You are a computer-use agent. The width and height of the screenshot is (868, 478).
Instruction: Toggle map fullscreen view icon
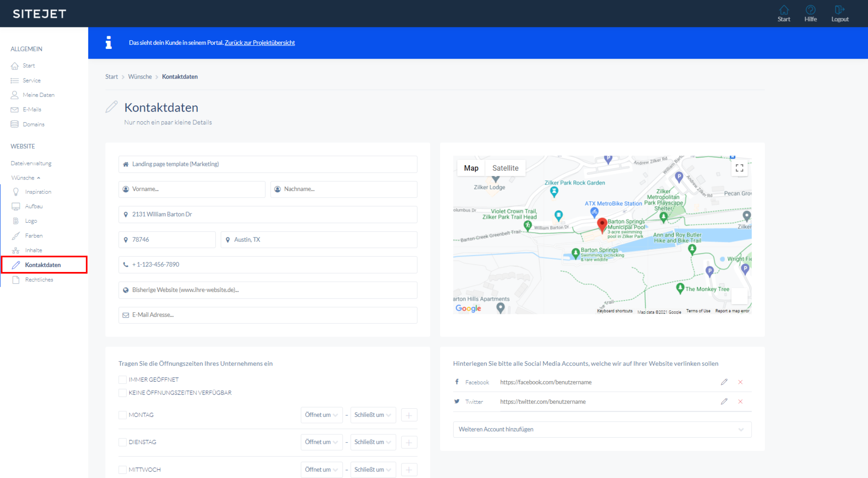click(739, 168)
